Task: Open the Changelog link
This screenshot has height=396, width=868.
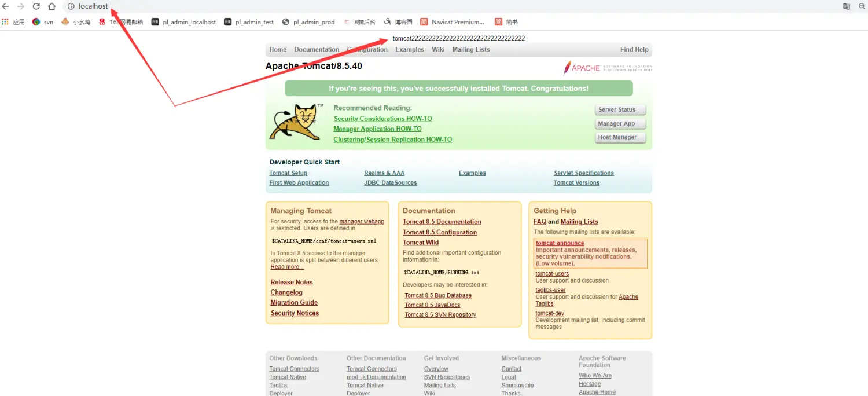Action: pos(286,293)
